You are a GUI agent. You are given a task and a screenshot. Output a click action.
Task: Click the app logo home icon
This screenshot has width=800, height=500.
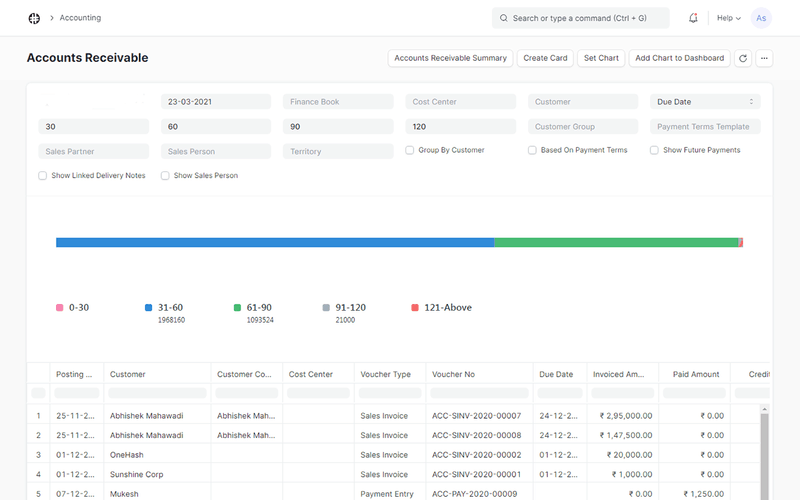click(34, 18)
